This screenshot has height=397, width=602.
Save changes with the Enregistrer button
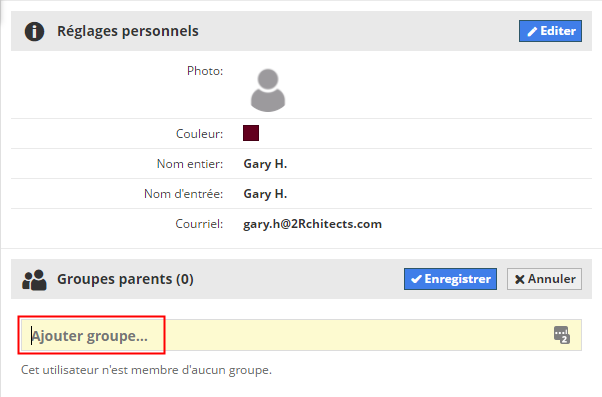(x=450, y=279)
